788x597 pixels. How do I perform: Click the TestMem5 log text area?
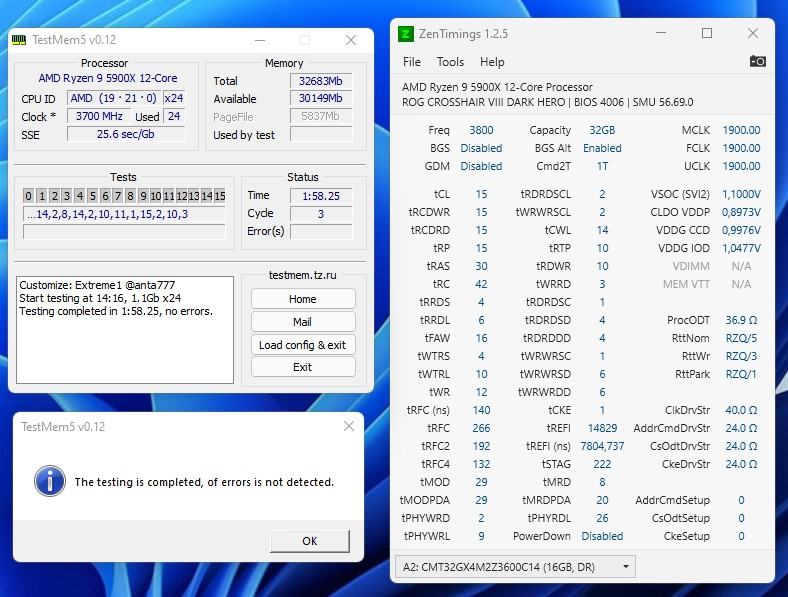tap(125, 330)
